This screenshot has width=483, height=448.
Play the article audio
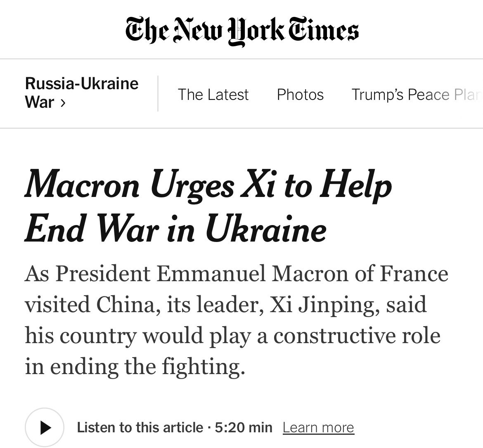(x=44, y=427)
